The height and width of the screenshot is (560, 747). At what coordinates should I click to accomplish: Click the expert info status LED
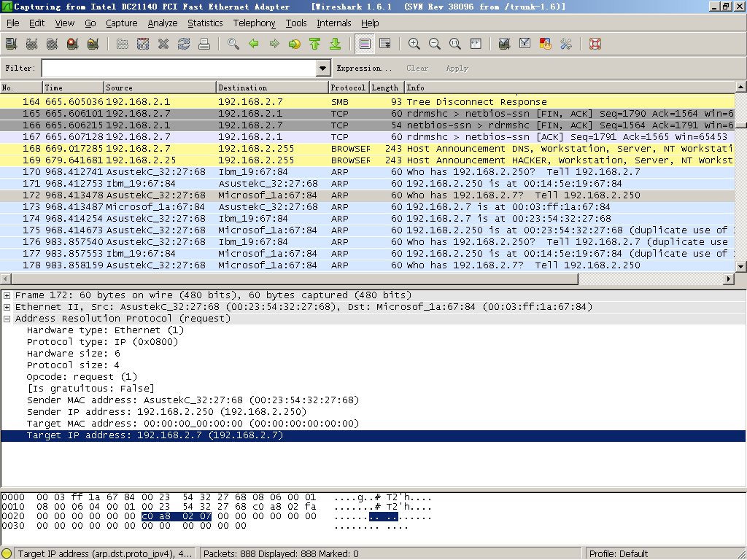click(7, 553)
